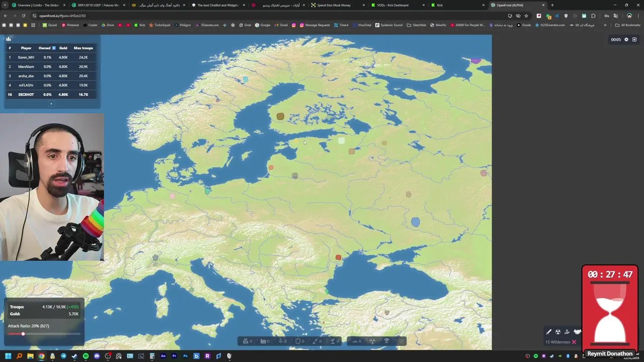Sort leaderboard by Max troops column
The width and height of the screenshot is (644, 362).
(84, 48)
